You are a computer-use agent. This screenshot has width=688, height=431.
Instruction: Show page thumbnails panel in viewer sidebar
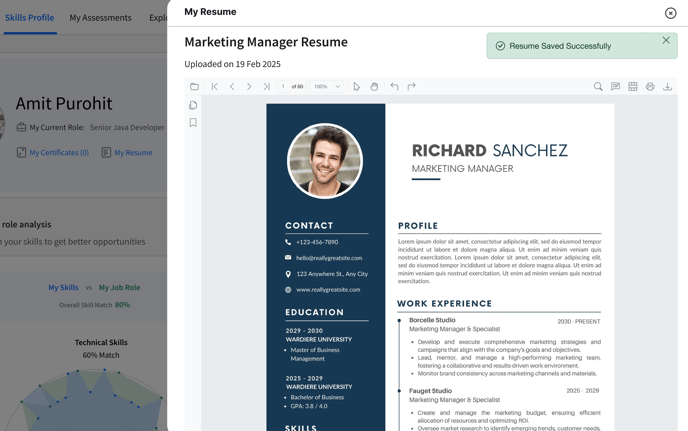[x=193, y=105]
